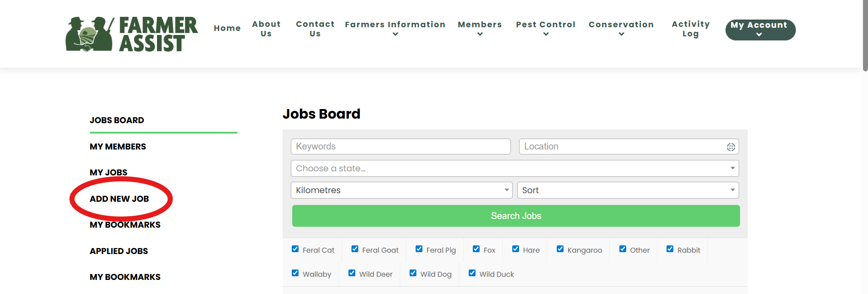Open the Conservation dropdown chevron
The height and width of the screenshot is (294, 868).
coord(621,34)
